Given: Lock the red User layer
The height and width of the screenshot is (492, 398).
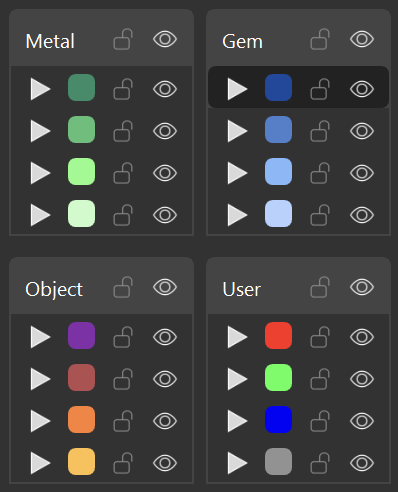Looking at the screenshot, I should click(x=320, y=337).
